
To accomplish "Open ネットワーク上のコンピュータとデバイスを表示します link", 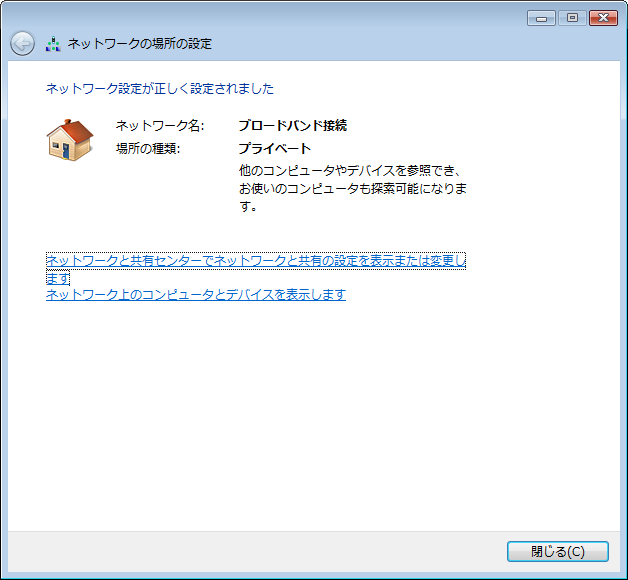I will (x=196, y=295).
